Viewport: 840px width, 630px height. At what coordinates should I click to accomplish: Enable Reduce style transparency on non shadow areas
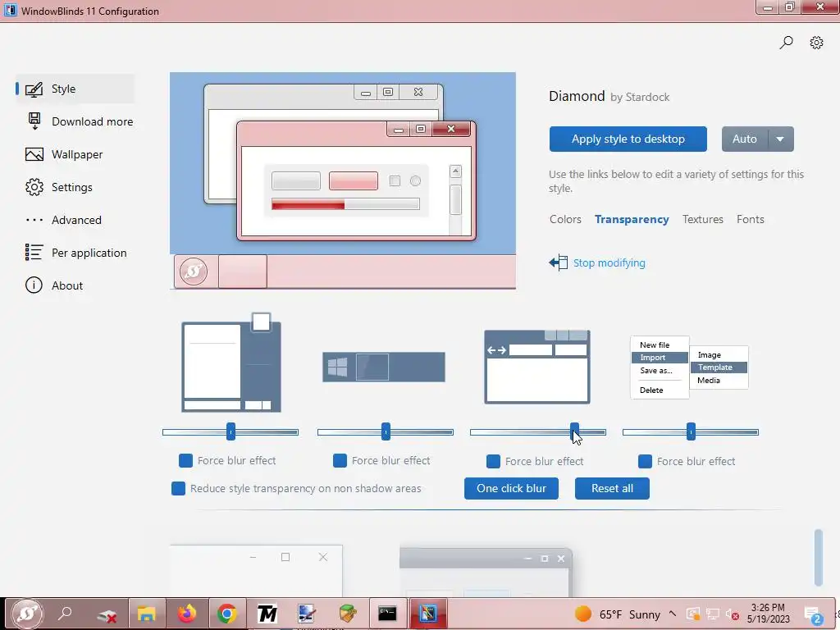pos(178,489)
